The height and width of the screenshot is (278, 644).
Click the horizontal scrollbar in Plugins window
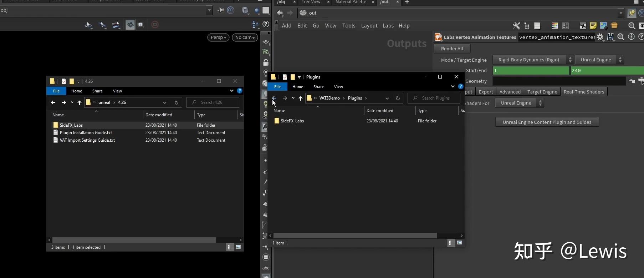tap(355, 236)
